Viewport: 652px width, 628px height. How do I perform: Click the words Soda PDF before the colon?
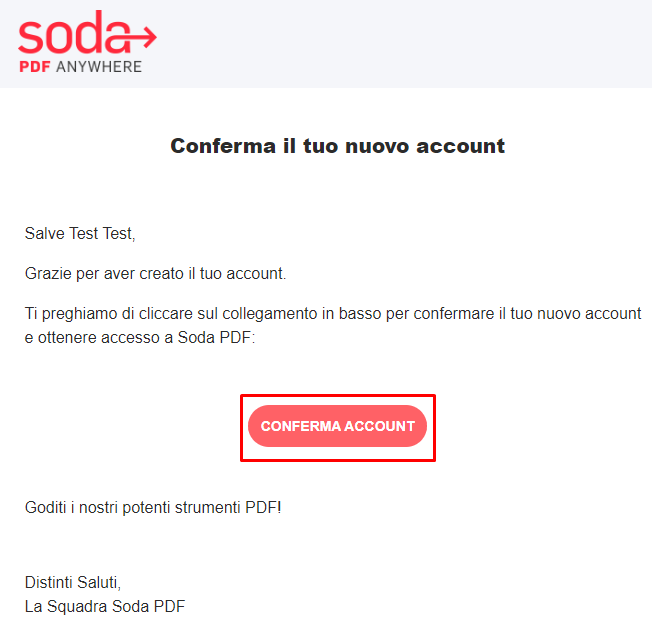[x=215, y=338]
